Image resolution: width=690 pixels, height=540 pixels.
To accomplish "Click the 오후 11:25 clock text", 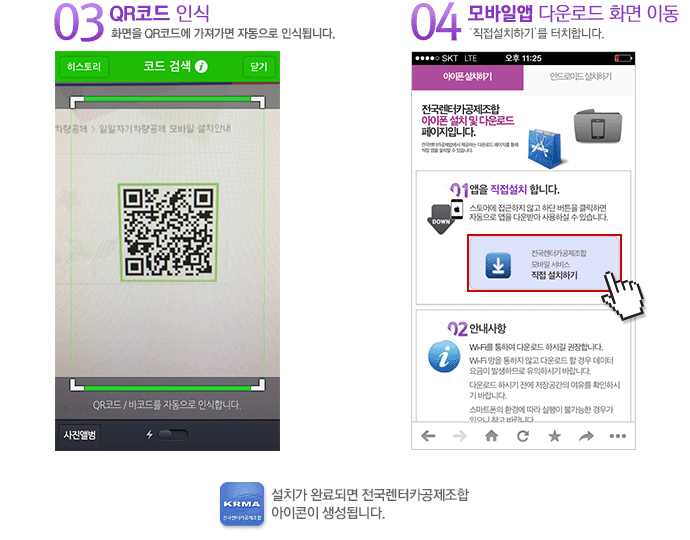I will [x=523, y=58].
